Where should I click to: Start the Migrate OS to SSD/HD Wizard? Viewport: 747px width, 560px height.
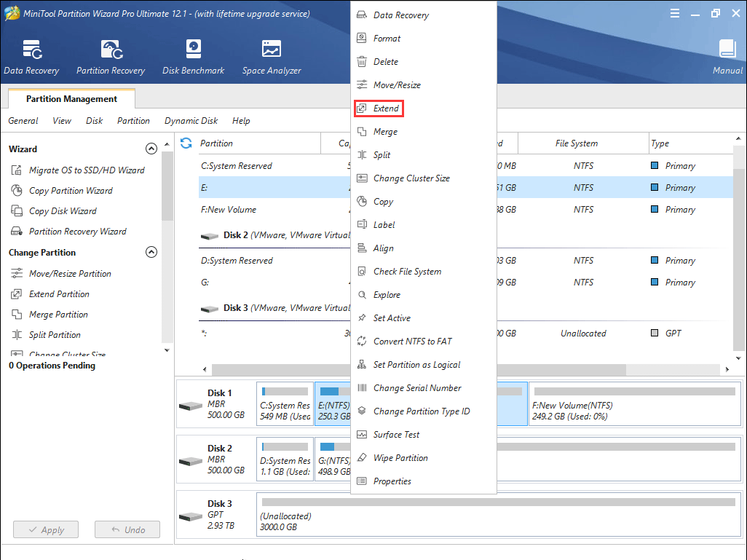[78, 170]
